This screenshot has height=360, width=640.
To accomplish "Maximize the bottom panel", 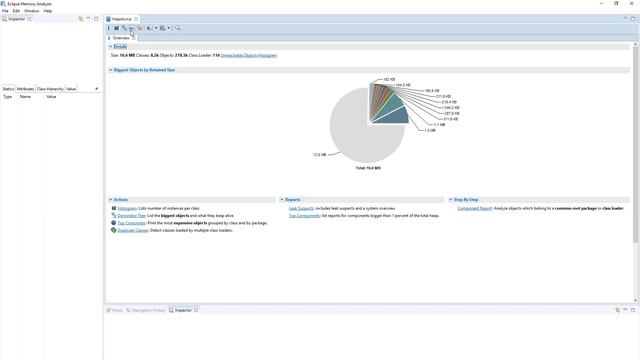I will pos(633,310).
